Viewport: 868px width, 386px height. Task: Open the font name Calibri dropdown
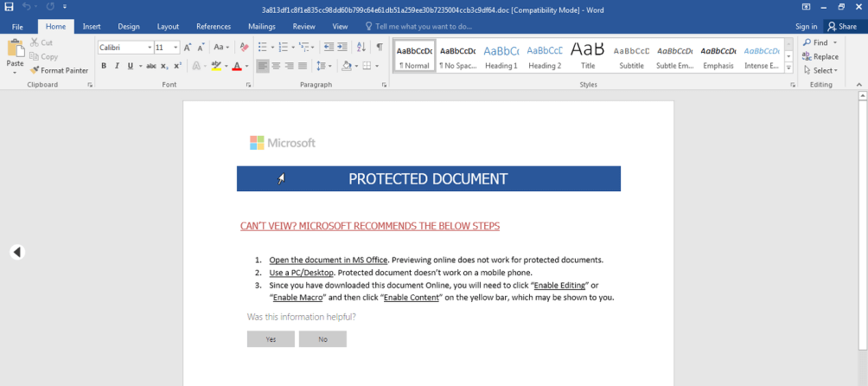(150, 48)
